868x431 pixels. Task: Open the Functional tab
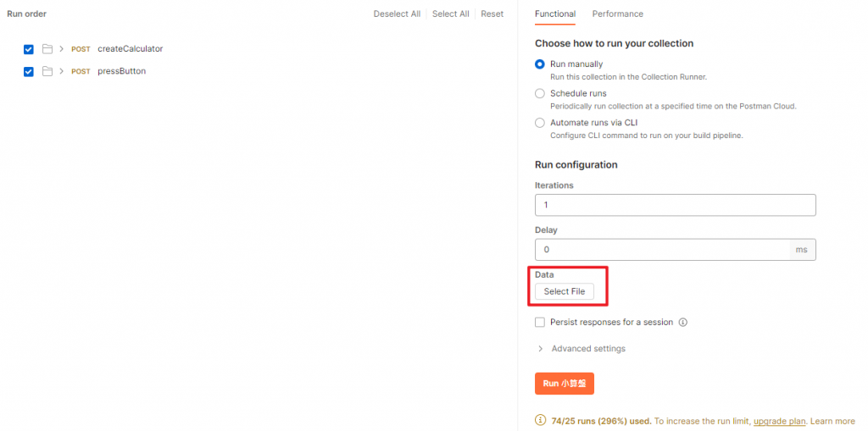pos(554,14)
